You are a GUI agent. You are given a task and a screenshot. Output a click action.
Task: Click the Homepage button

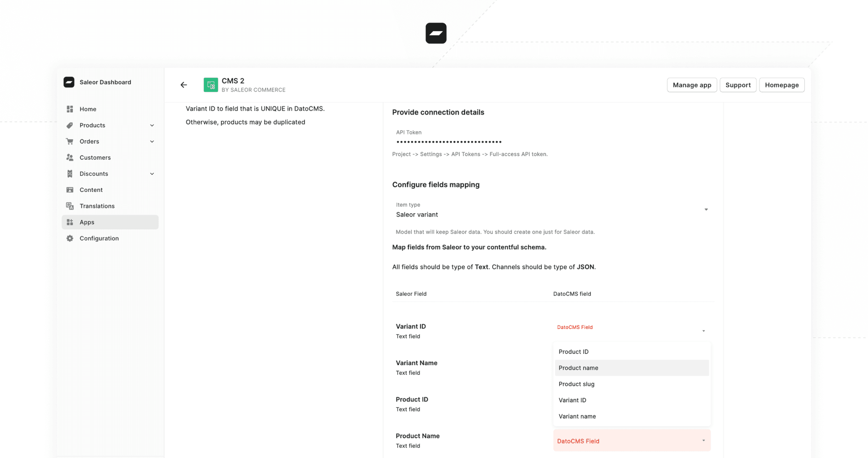(782, 85)
